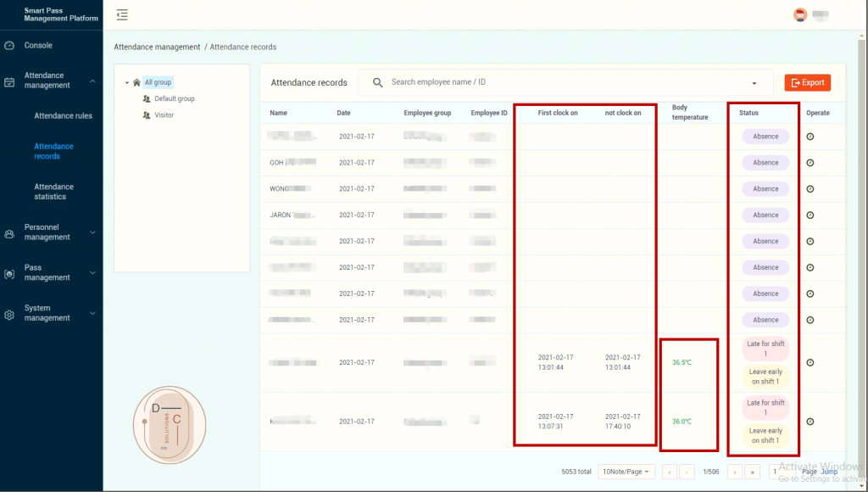Collapse the All group tree node
Screen dimensions: 868x492
click(126, 83)
